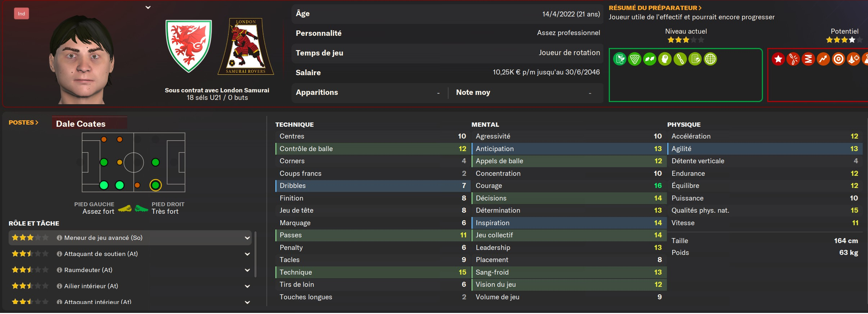Click the role list scrollbar
Screen dimensions: 868x314
[255, 254]
